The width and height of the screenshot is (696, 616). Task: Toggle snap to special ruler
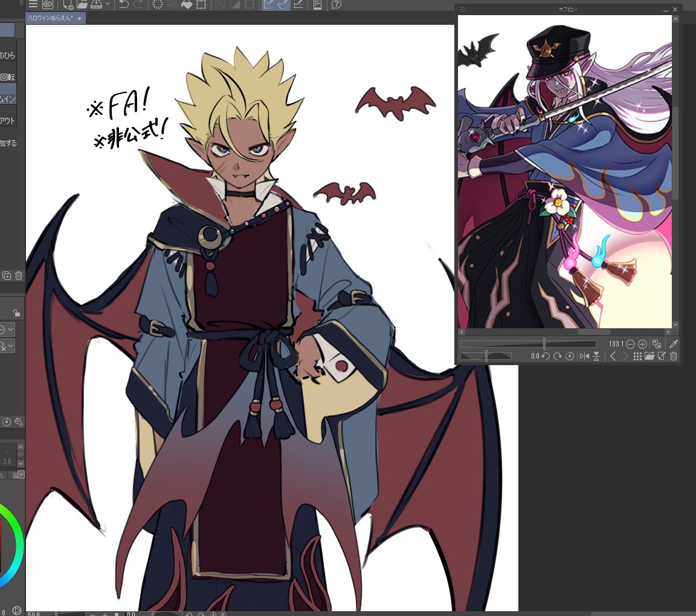pyautogui.click(x=283, y=4)
